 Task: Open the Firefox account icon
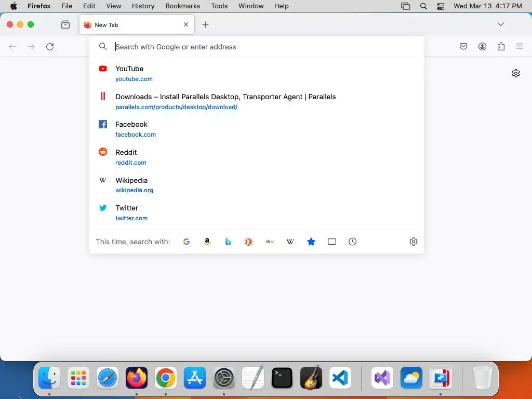(482, 46)
